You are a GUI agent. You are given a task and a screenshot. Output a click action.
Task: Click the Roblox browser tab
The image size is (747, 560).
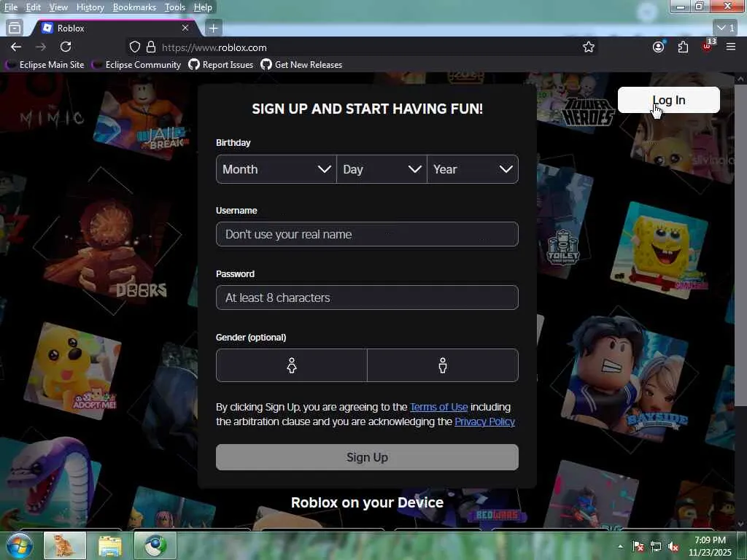[x=115, y=28]
